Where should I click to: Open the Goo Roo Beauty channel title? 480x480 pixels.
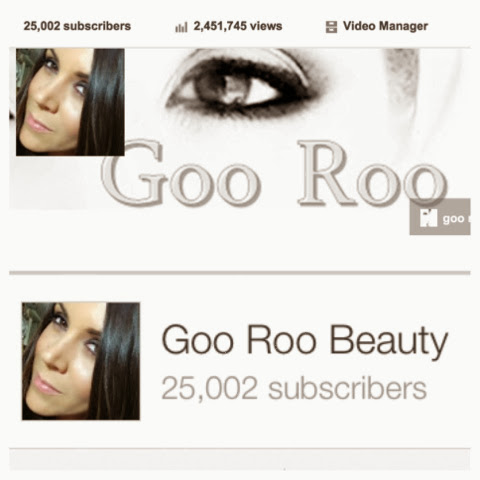coord(305,341)
